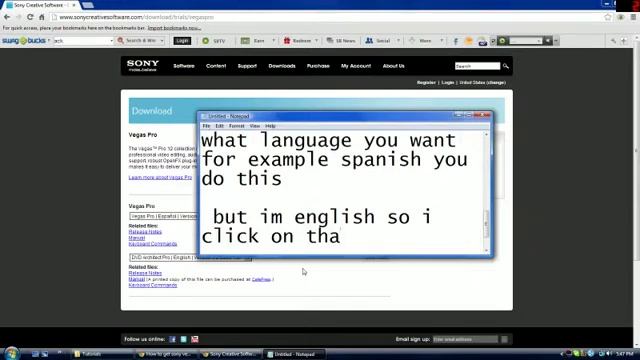640x360 pixels.
Task: Go back using browser back arrow
Action: [7, 17]
